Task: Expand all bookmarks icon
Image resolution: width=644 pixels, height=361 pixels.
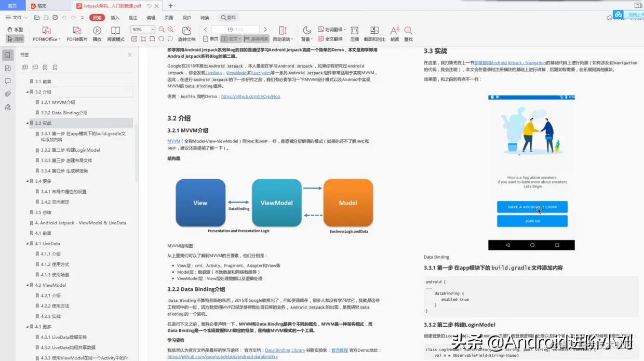Action: [25, 68]
